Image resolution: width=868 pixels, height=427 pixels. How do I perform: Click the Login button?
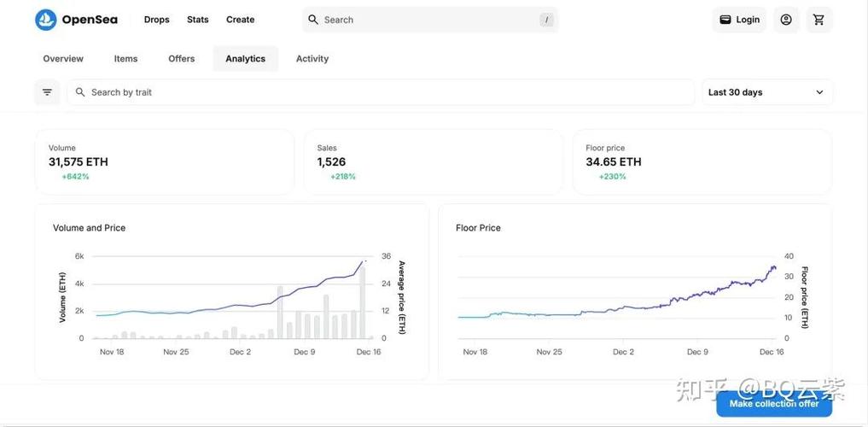739,20
